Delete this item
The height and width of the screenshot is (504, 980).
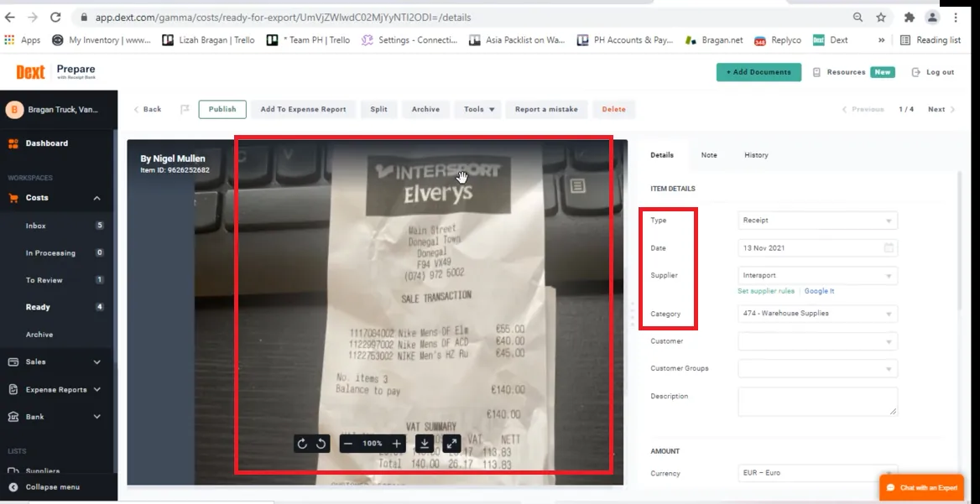click(613, 109)
